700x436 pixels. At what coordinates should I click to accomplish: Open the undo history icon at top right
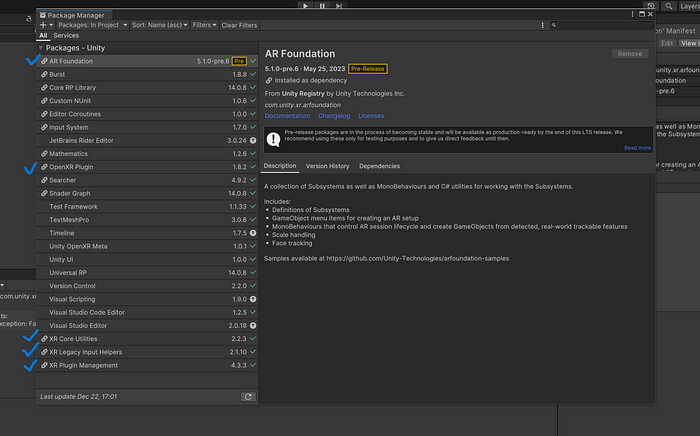650,6
